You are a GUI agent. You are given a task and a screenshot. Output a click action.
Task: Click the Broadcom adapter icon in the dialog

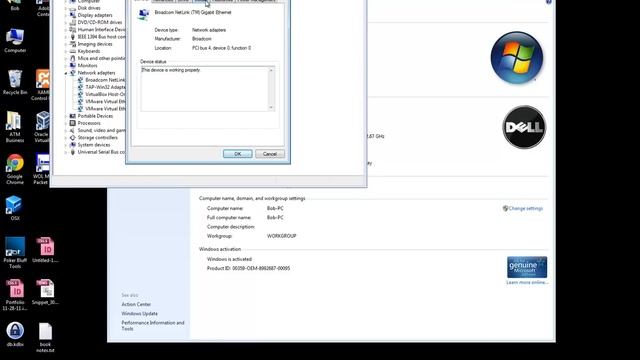[144, 14]
